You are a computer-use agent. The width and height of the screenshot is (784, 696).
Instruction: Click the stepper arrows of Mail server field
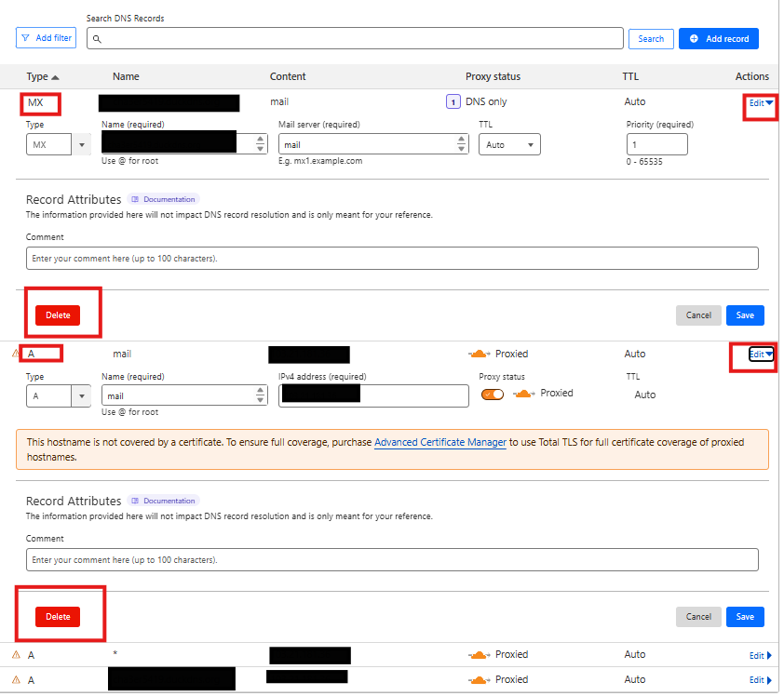(x=461, y=144)
